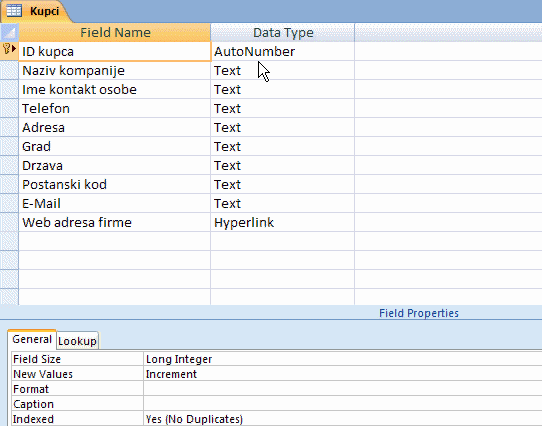This screenshot has height=426, width=542.
Task: Select the row selector for Grad
Action: pos(9,147)
